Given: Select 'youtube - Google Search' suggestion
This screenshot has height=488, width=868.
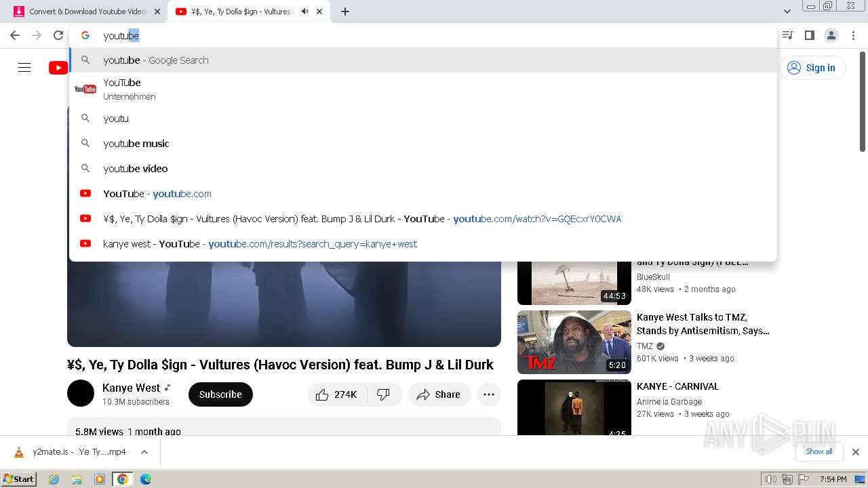Looking at the screenshot, I should (x=423, y=60).
